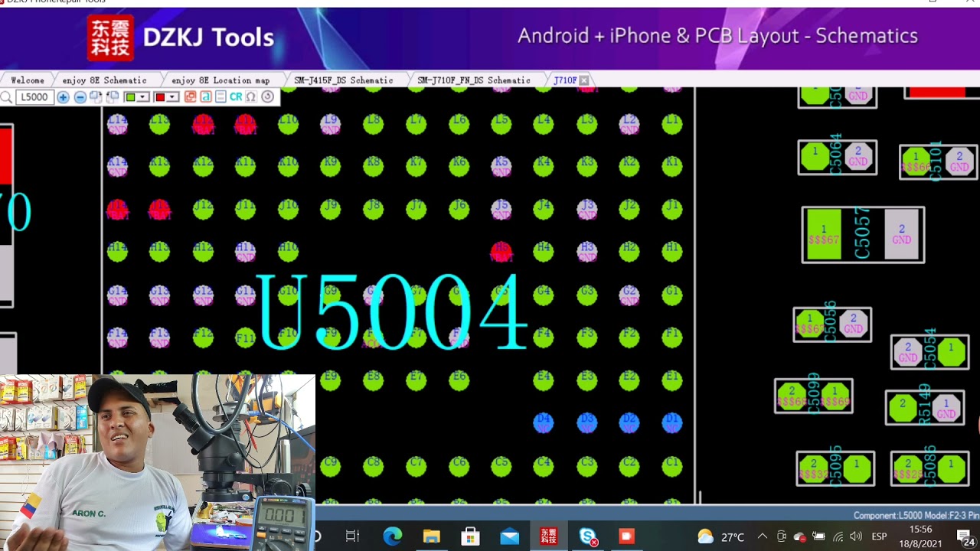
Task: Open the red color dropdown arrow
Action: (x=173, y=97)
